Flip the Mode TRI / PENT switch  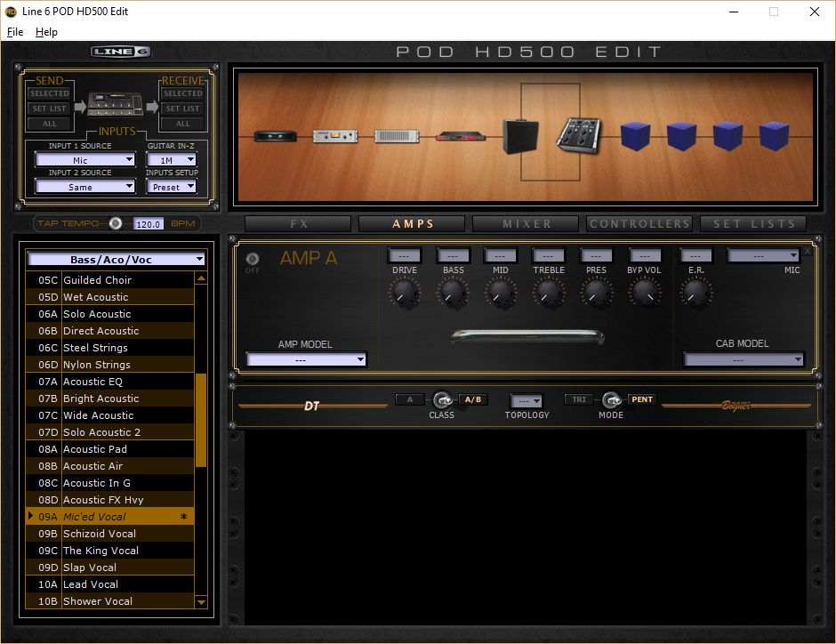point(612,399)
